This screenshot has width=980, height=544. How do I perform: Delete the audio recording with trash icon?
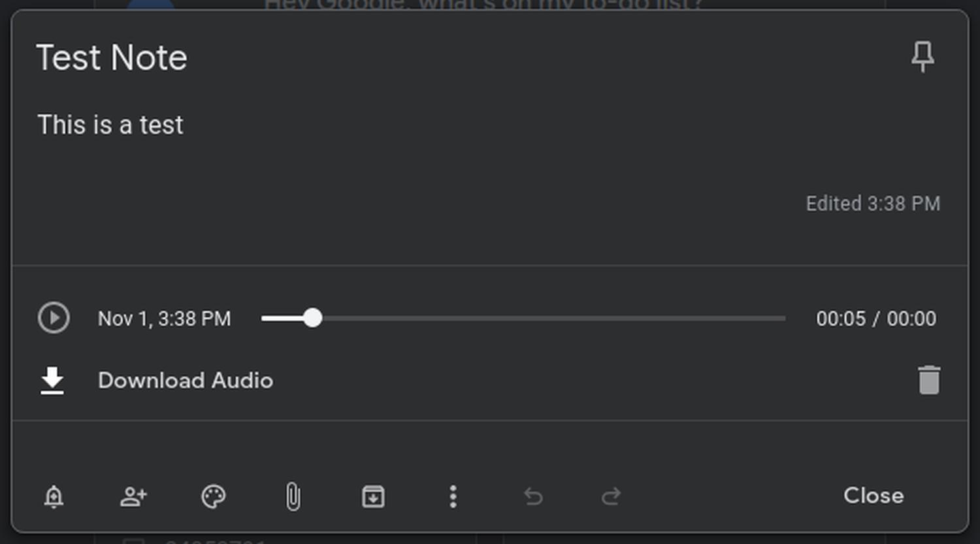[928, 380]
